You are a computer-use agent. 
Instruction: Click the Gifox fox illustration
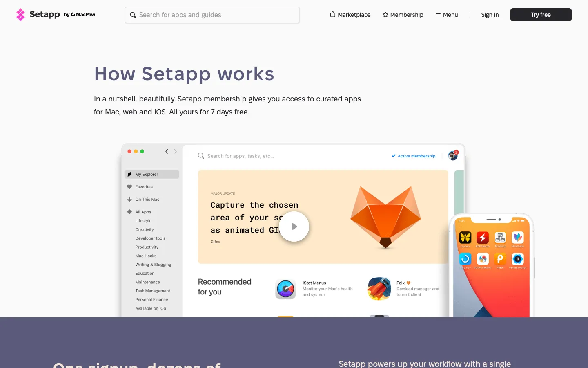point(385,217)
